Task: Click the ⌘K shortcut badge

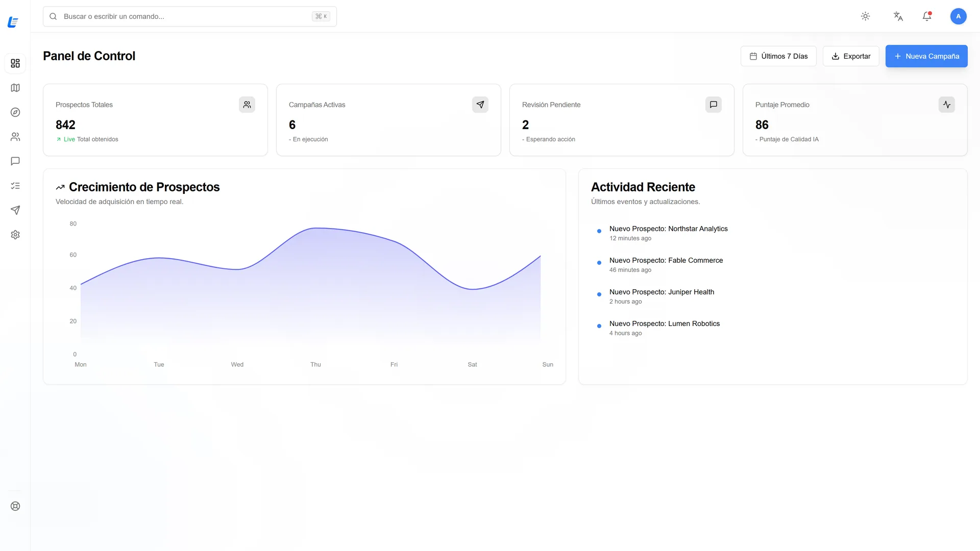Action: pyautogui.click(x=321, y=16)
